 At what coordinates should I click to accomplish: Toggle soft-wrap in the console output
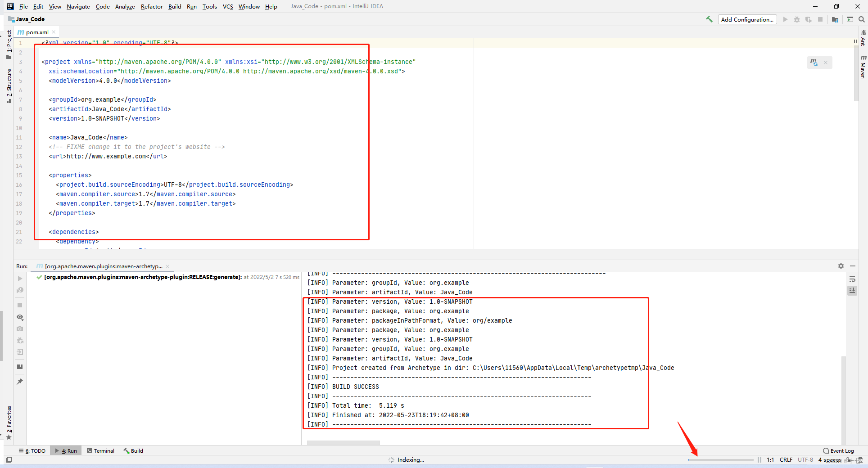click(x=852, y=279)
